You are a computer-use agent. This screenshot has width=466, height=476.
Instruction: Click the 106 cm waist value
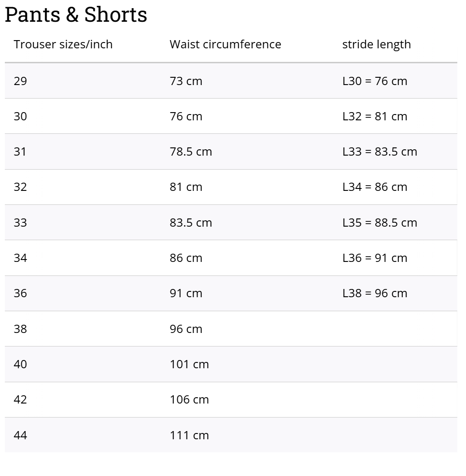point(189,400)
